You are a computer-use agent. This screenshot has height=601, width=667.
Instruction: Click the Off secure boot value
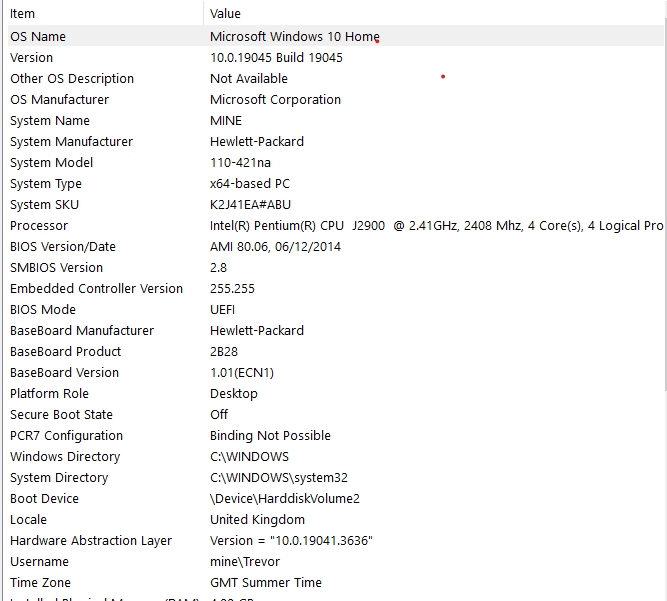coord(219,414)
